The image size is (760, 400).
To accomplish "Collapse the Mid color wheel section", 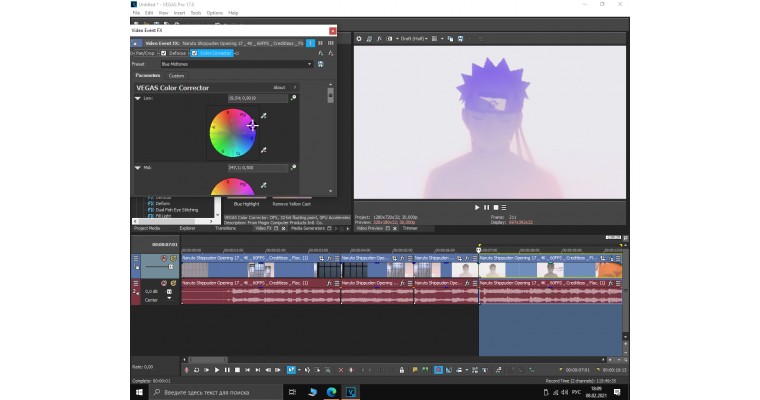I will point(138,167).
